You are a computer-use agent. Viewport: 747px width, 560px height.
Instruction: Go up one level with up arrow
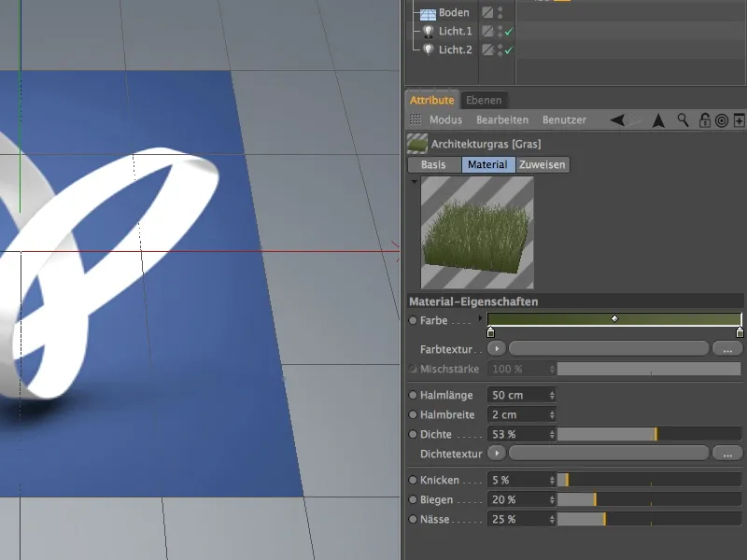point(658,120)
